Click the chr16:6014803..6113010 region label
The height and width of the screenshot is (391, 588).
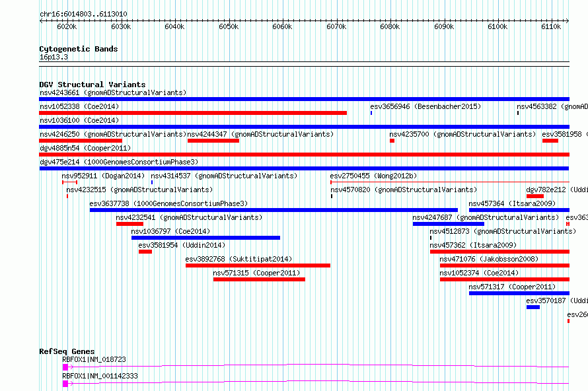[x=83, y=14]
